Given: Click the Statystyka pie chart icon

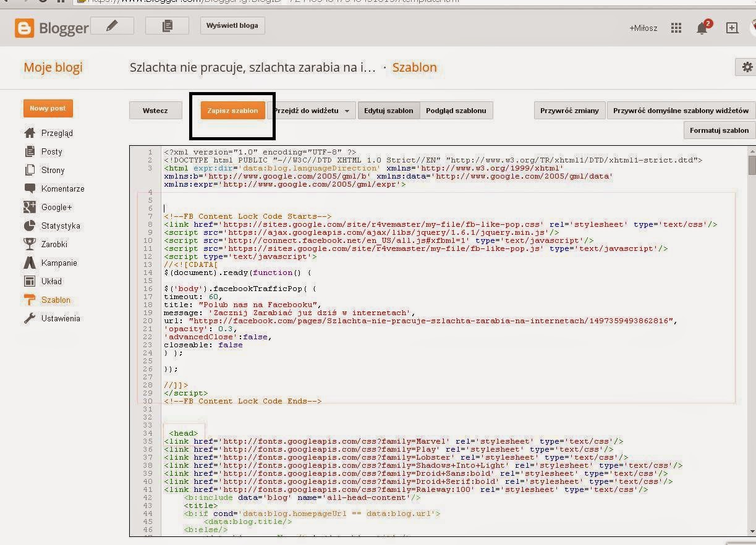Looking at the screenshot, I should (30, 226).
